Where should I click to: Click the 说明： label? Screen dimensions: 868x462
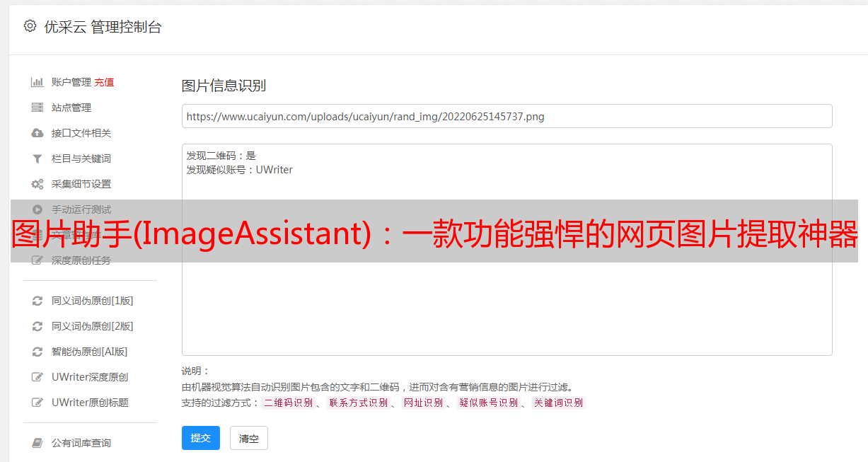(196, 371)
